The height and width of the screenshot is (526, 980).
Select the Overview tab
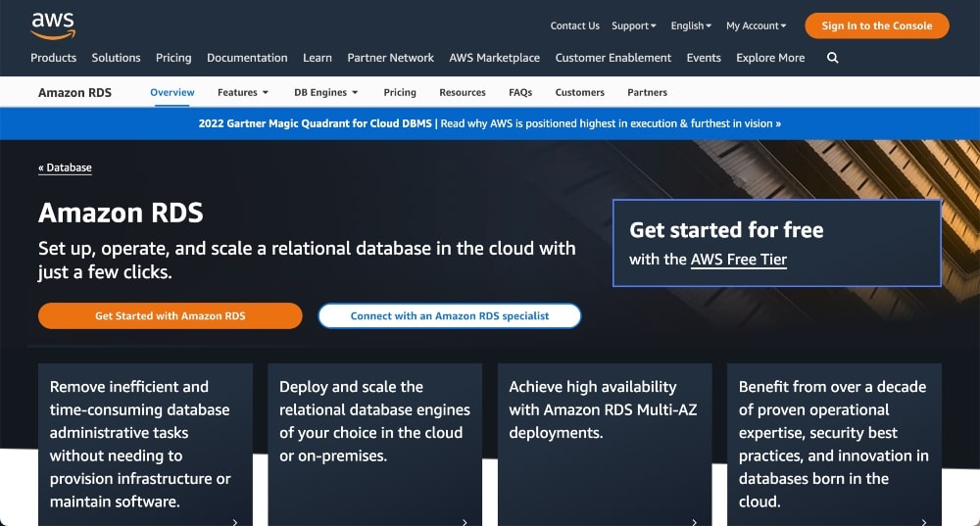(x=172, y=92)
